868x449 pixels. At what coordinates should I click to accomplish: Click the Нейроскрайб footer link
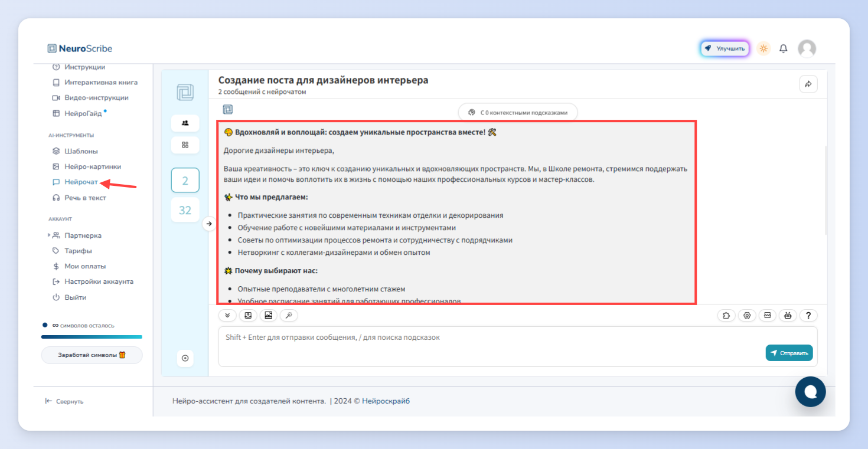(386, 401)
